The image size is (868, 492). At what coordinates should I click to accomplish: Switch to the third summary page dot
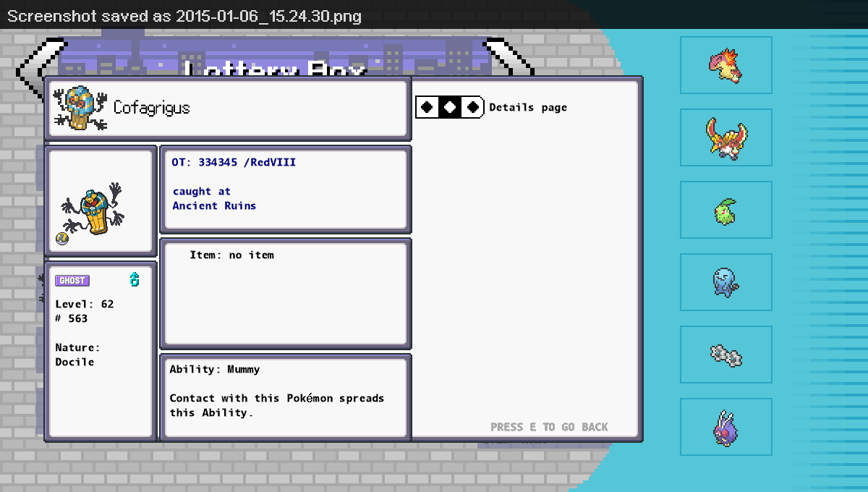coord(473,107)
